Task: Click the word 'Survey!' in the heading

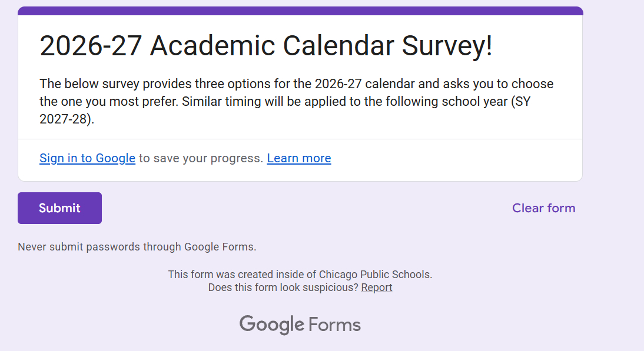Action: point(447,46)
